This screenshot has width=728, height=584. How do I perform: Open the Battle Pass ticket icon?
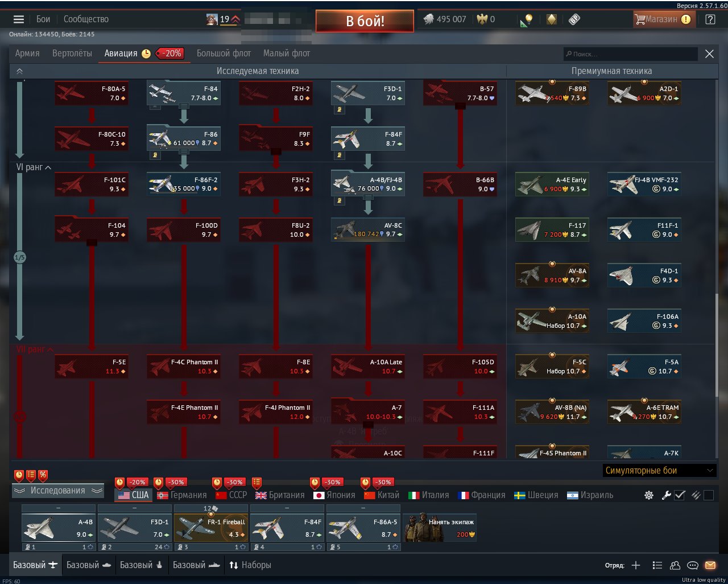click(574, 19)
